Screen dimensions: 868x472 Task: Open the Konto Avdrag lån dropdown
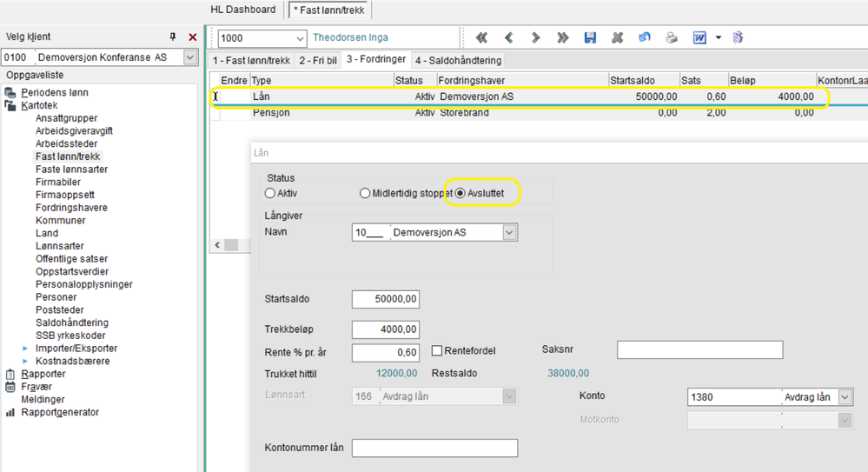tap(845, 396)
